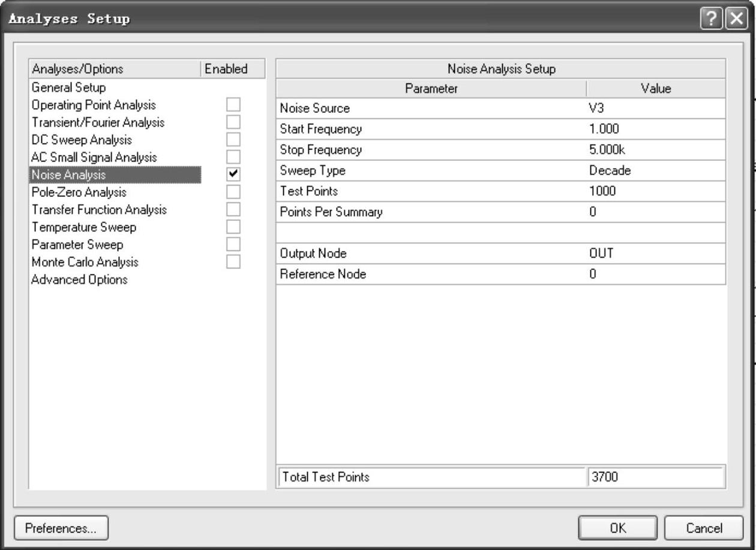Open the Preferences... dialog button
The image size is (756, 550).
[61, 528]
